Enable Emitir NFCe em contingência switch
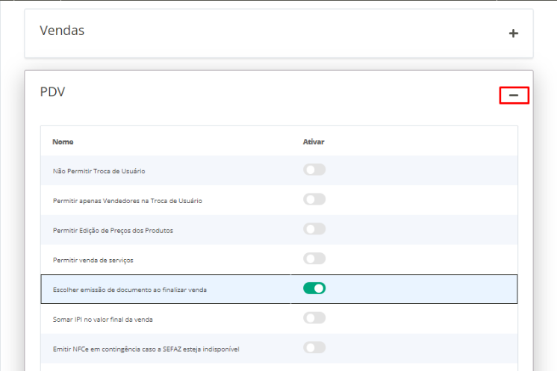This screenshot has height=392, width=557. (x=314, y=348)
